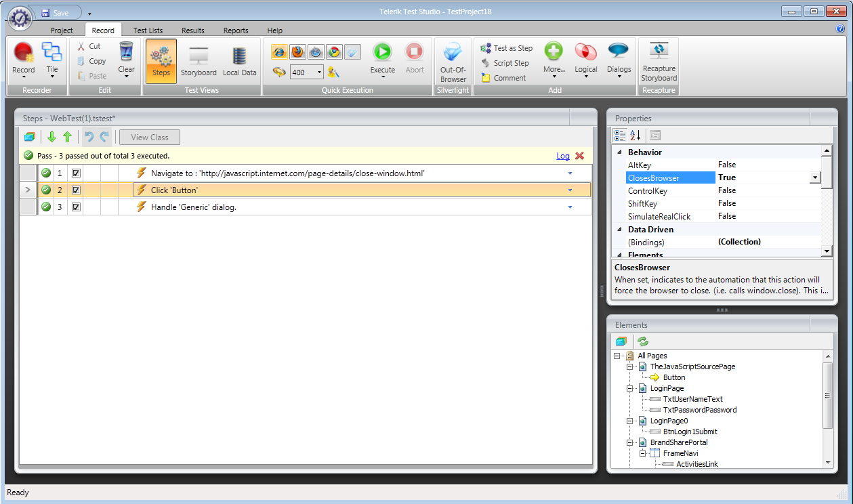
Task: Select Safari browser for execution
Action: (316, 52)
